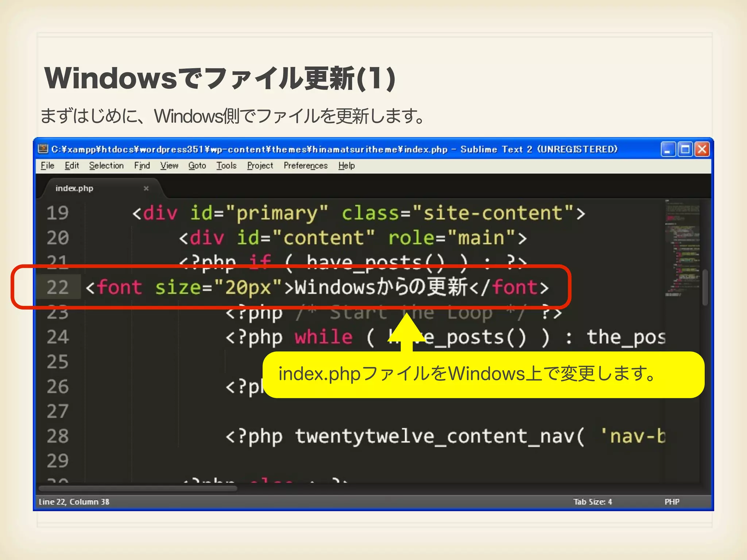Open the Edit menu

tap(72, 166)
